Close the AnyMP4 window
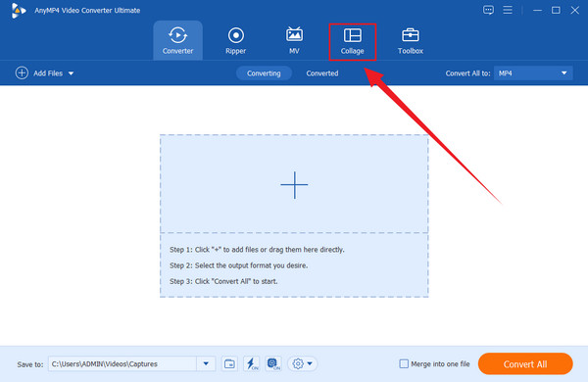588x382 pixels. pyautogui.click(x=575, y=10)
